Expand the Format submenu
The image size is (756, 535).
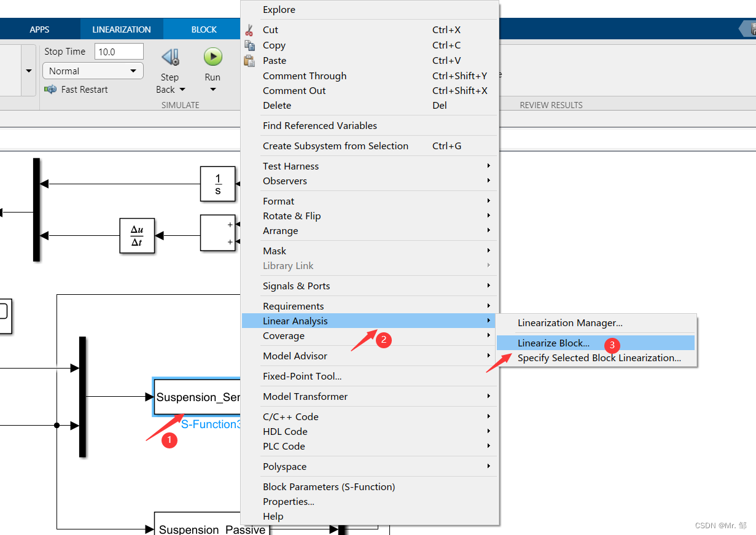[370, 201]
